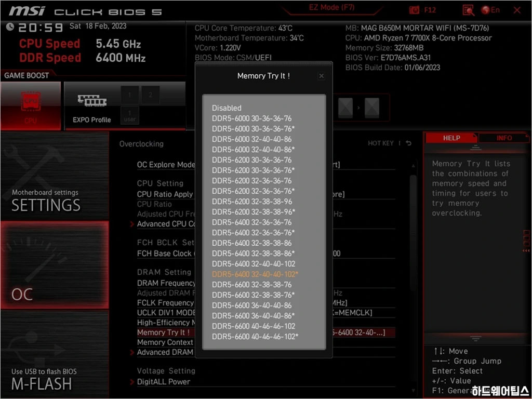Choose DDR5-6200 32-38-38-96* option

(x=254, y=212)
